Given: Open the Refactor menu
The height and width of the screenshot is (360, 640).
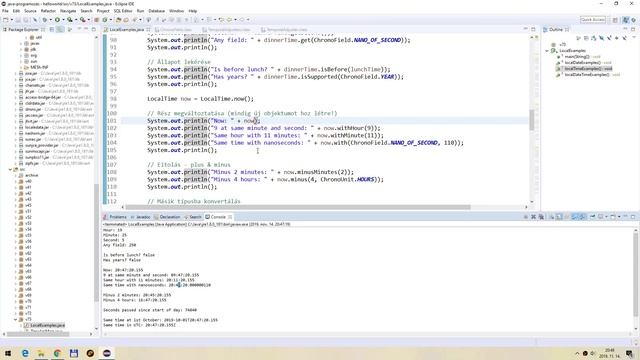Looking at the screenshot, I should pos(48,11).
